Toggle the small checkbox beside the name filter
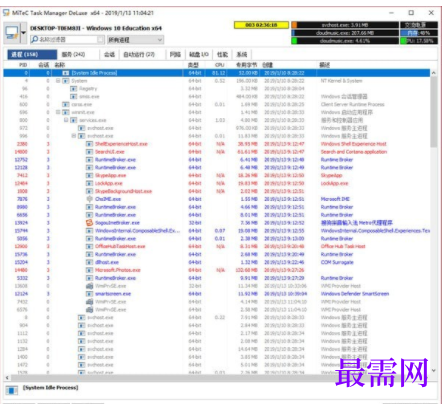This screenshot has height=404, width=447. (101, 40)
